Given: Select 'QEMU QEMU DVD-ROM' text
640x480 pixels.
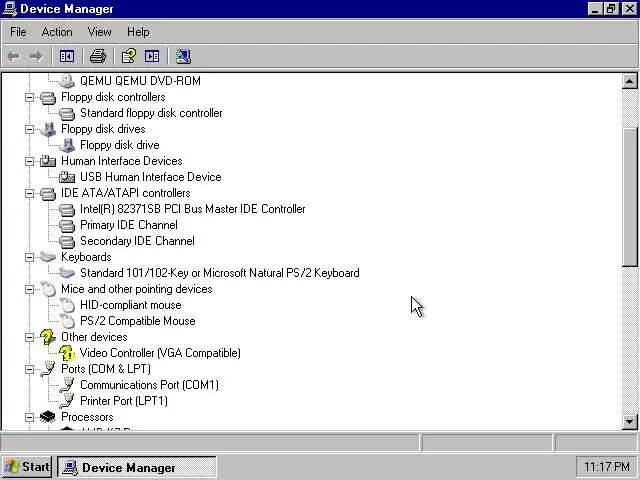Looking at the screenshot, I should 140,81.
